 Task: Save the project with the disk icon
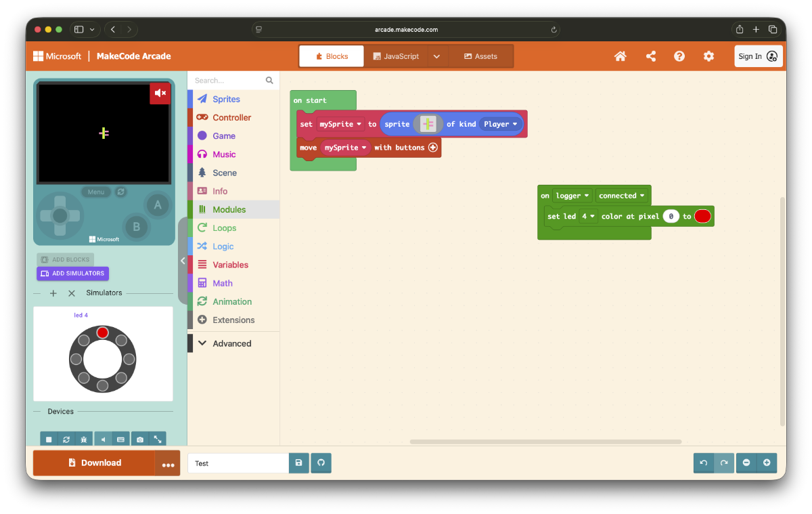pos(298,463)
